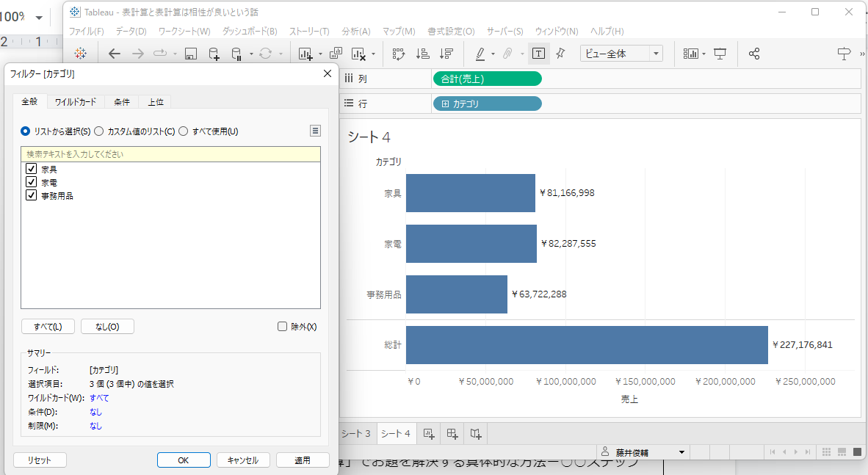Switch to the 条件 tab
Screen dimensions: 868x475
[122, 102]
